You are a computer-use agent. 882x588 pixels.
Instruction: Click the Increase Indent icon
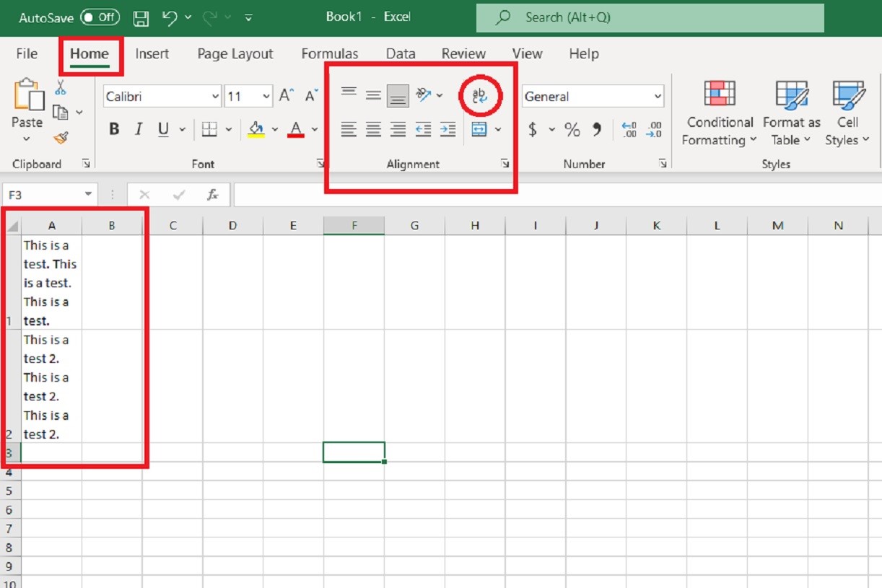click(447, 129)
